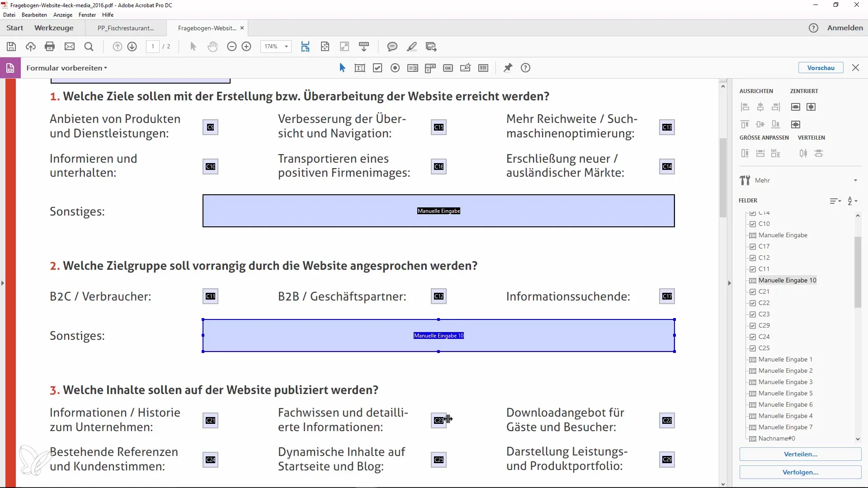Close the Fragebogen-Websit tab
This screenshot has height=488, width=868.
coord(242,28)
